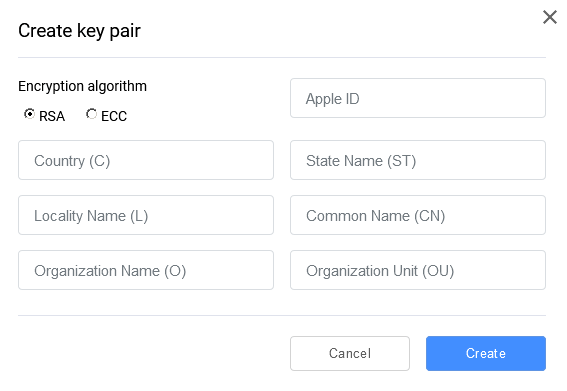Select the RSA encryption algorithm
567x391 pixels.
coord(29,114)
